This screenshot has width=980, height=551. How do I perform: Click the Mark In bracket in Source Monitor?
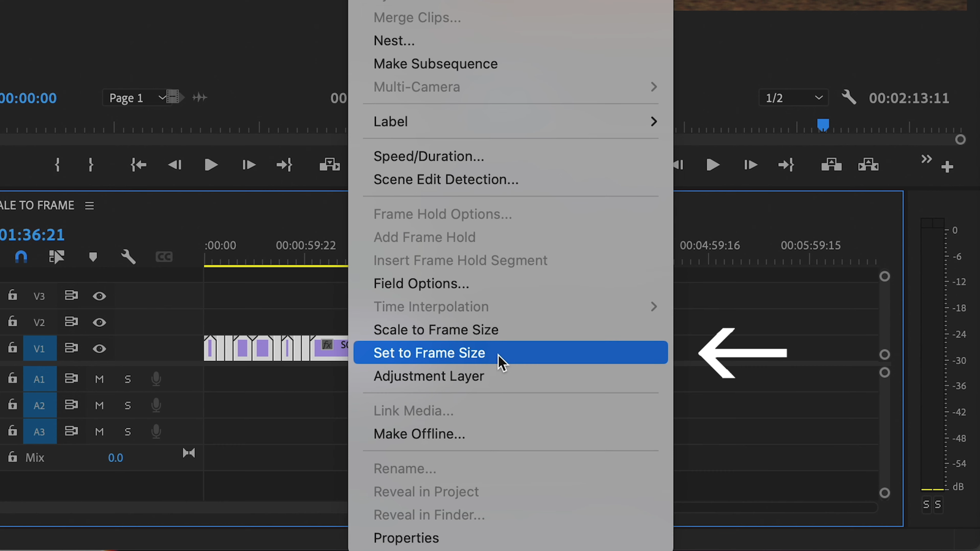pos(58,165)
